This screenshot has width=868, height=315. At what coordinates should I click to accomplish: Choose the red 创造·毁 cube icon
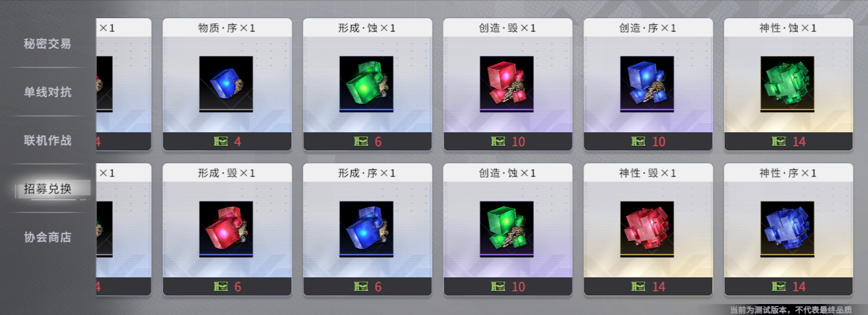506,84
